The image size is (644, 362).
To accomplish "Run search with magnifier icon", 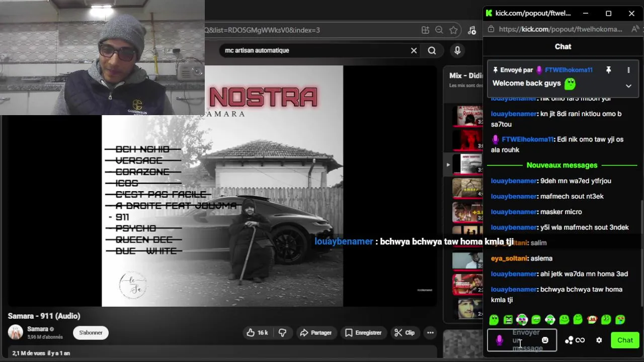I will click(x=432, y=50).
